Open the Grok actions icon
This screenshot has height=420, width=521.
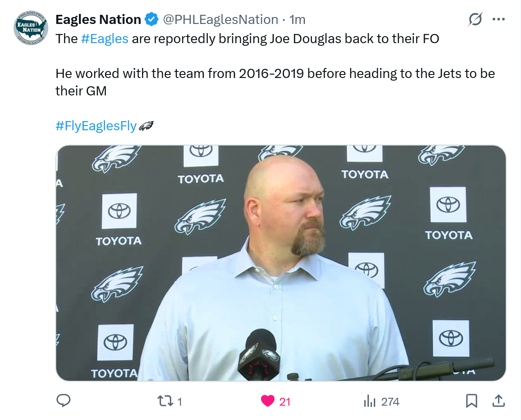click(x=475, y=20)
